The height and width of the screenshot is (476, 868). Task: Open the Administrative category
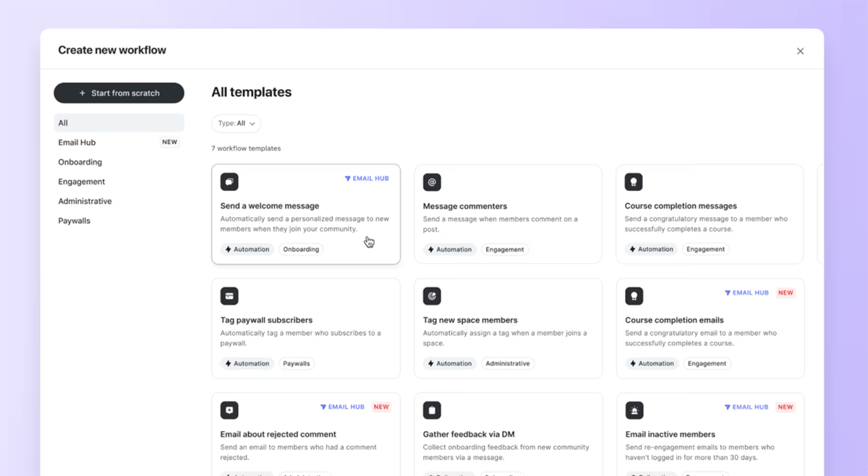pyautogui.click(x=85, y=201)
